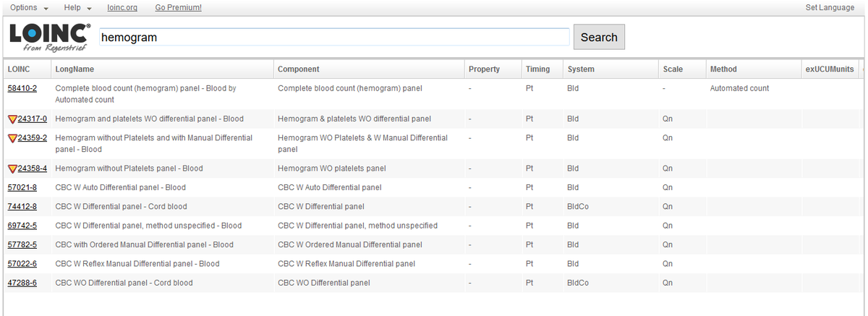Image resolution: width=868 pixels, height=316 pixels.
Task: Click the Search button
Action: tap(599, 37)
